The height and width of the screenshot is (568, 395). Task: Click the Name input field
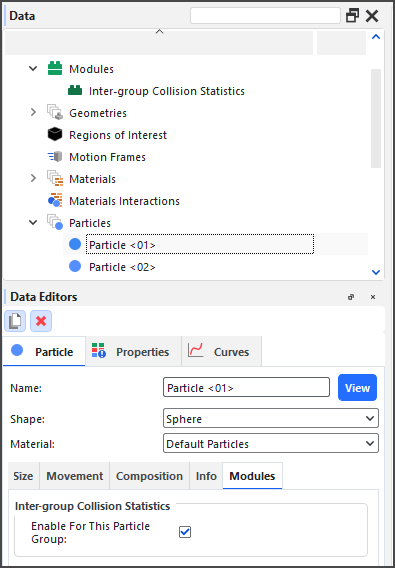(x=246, y=387)
